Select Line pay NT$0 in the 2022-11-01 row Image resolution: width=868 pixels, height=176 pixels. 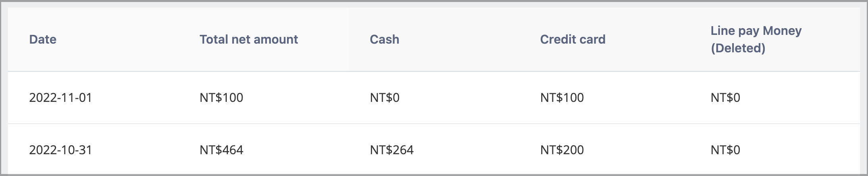pos(725,98)
